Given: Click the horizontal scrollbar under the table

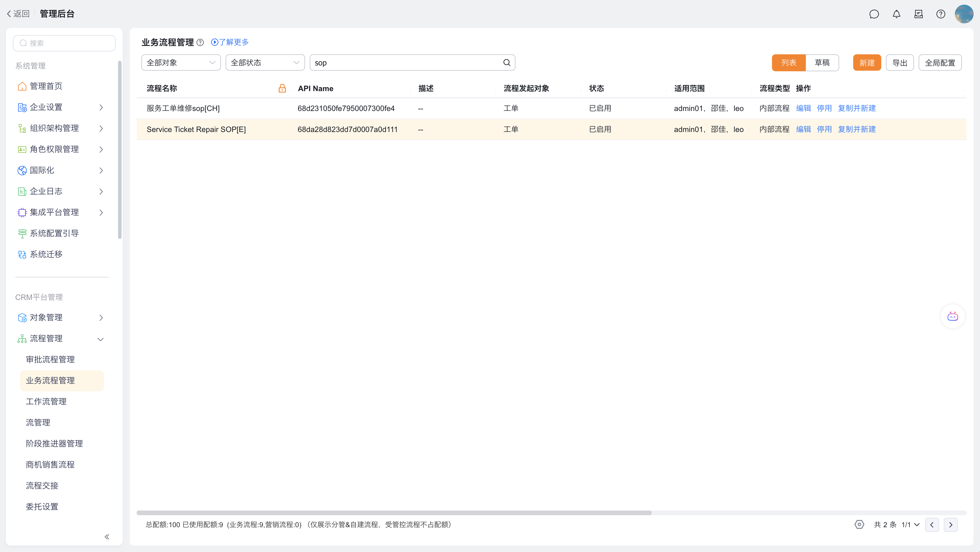Looking at the screenshot, I should click(x=394, y=513).
